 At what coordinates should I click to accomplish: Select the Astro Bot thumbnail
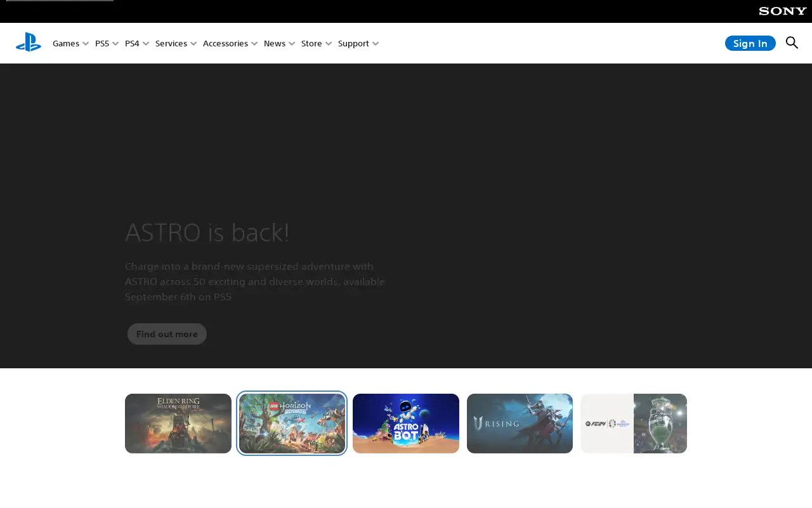coord(406,424)
